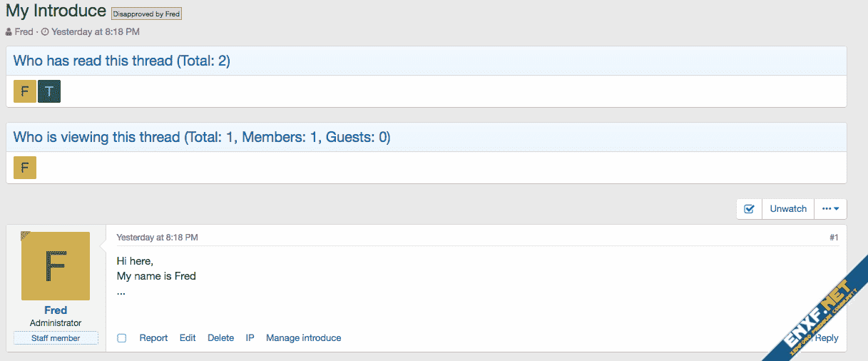This screenshot has width=868, height=361.
Task: Click Fred's avatar in viewing list
Action: (25, 168)
